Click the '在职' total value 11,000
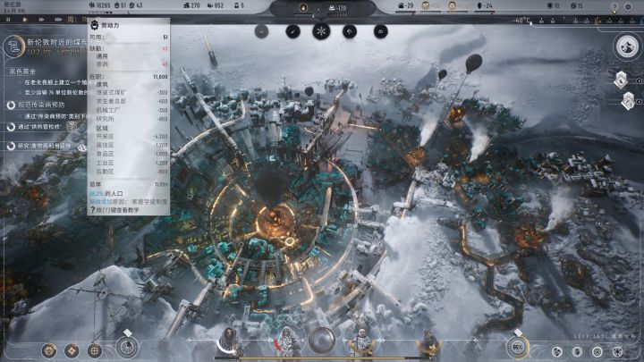The image size is (644, 362). coord(161,77)
